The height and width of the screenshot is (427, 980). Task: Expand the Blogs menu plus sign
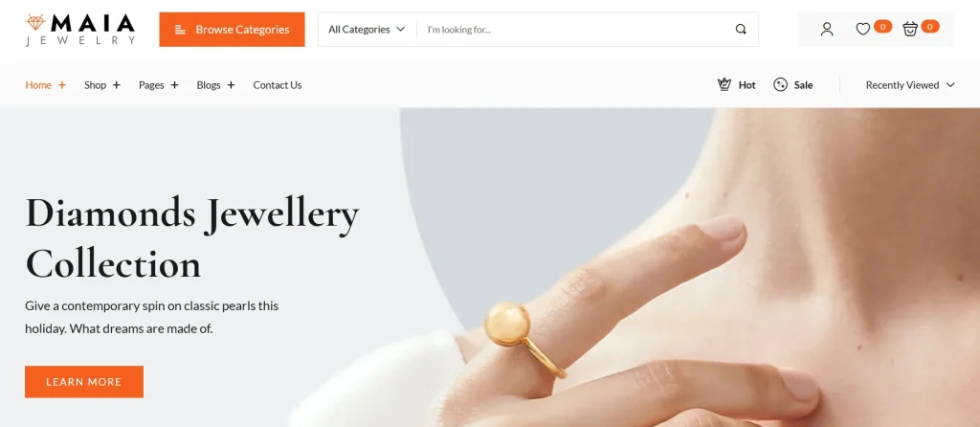(231, 85)
